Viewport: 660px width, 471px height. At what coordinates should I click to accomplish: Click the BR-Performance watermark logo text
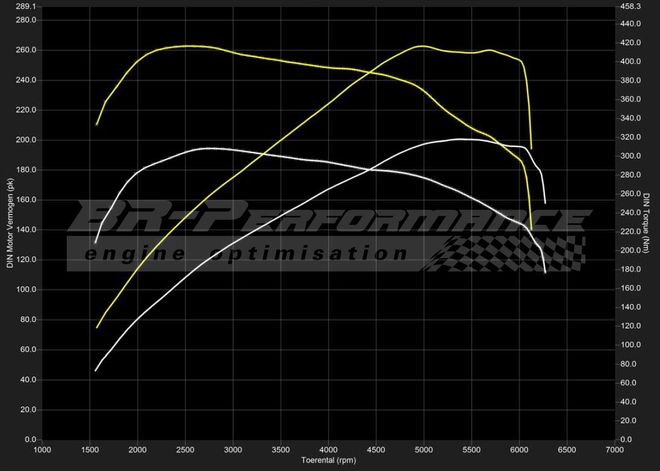point(328,218)
